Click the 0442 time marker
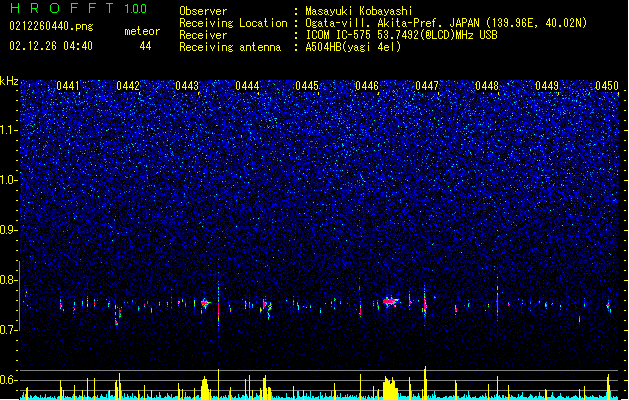The image size is (629, 400). pos(128,86)
